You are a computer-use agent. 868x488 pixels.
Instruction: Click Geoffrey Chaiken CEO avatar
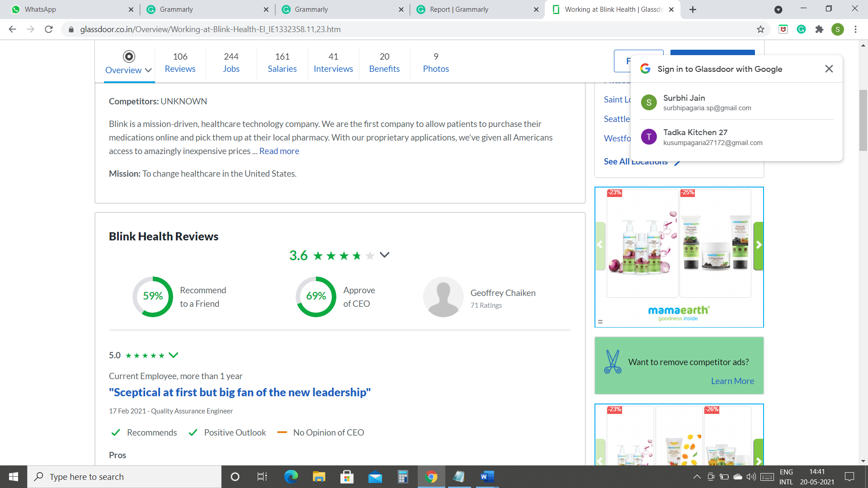click(443, 297)
